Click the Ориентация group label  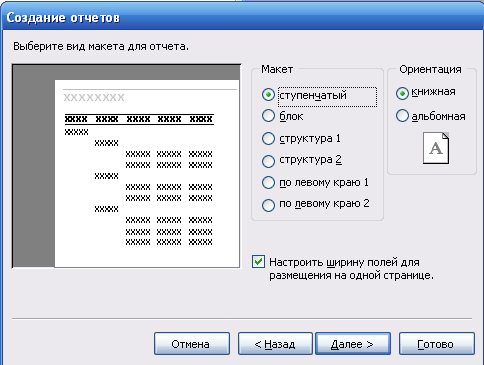tap(430, 69)
